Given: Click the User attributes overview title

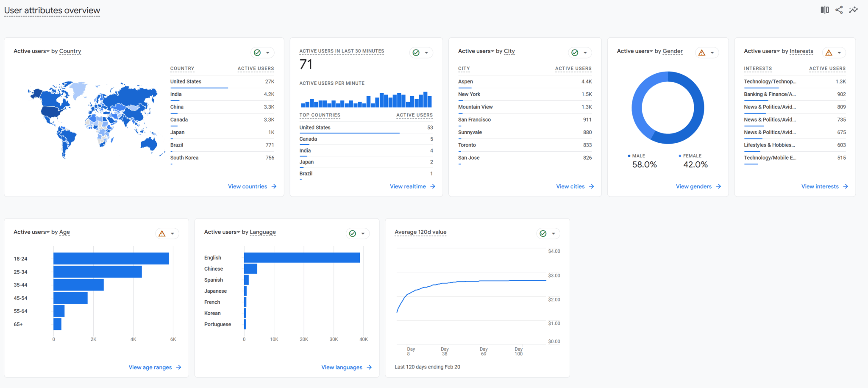Looking at the screenshot, I should (x=51, y=10).
